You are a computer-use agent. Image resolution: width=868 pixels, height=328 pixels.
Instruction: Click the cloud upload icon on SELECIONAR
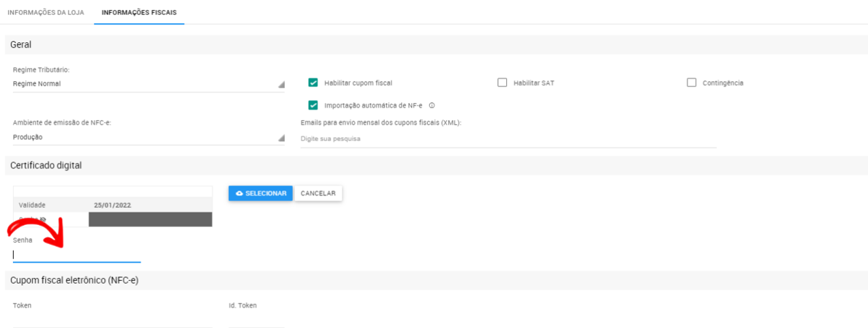[239, 194]
